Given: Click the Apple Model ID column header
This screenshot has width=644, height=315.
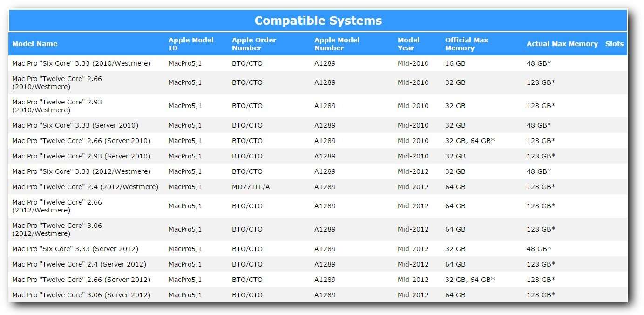Looking at the screenshot, I should [x=191, y=44].
